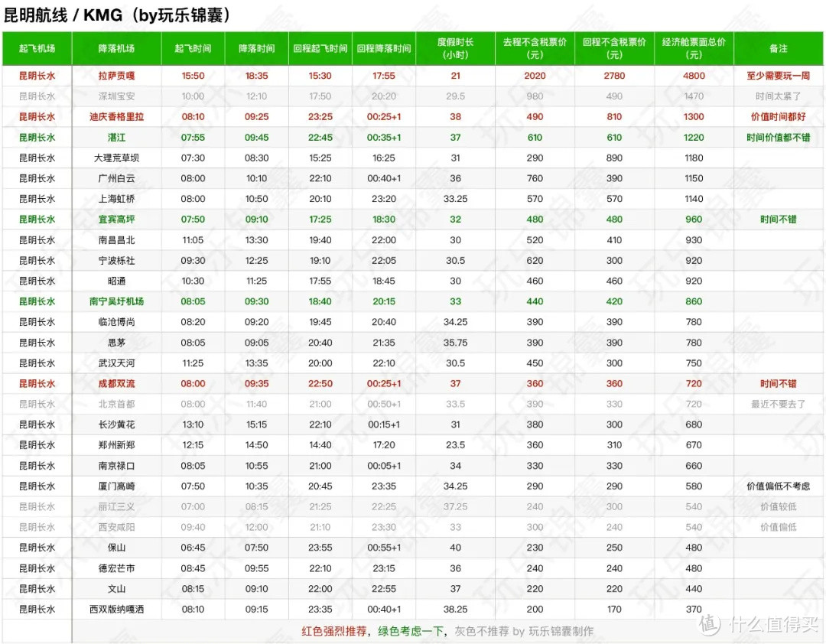
Task: Click return fare 2780 cell
Action: pyautogui.click(x=614, y=76)
